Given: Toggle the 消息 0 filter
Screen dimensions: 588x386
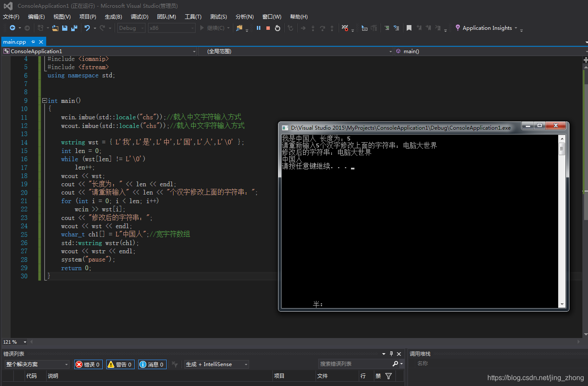Looking at the screenshot, I should point(152,364).
